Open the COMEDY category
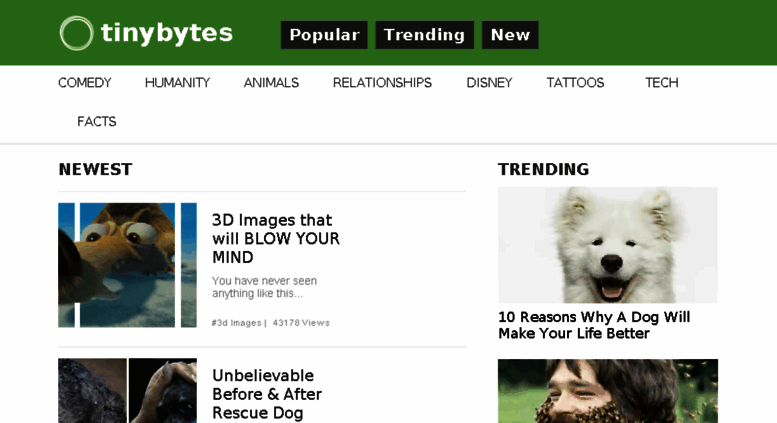This screenshot has width=777, height=423. point(85,83)
